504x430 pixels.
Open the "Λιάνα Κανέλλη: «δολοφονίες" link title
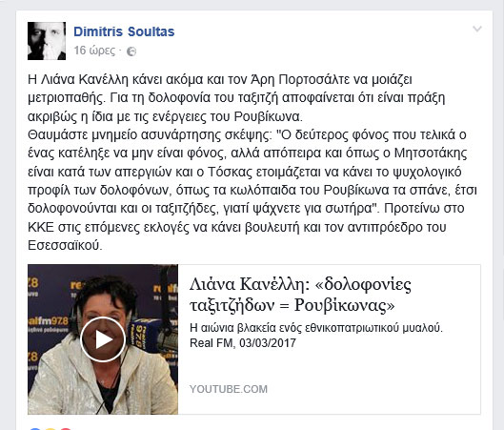coord(300,285)
